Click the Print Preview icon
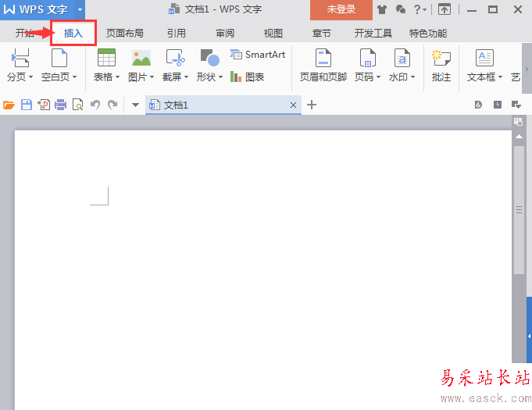This screenshot has width=532, height=410. coord(78,105)
